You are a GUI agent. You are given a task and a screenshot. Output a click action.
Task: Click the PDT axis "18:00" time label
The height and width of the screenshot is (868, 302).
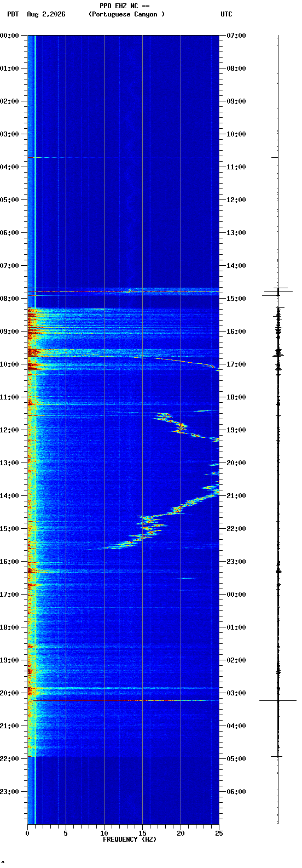coord(10,627)
